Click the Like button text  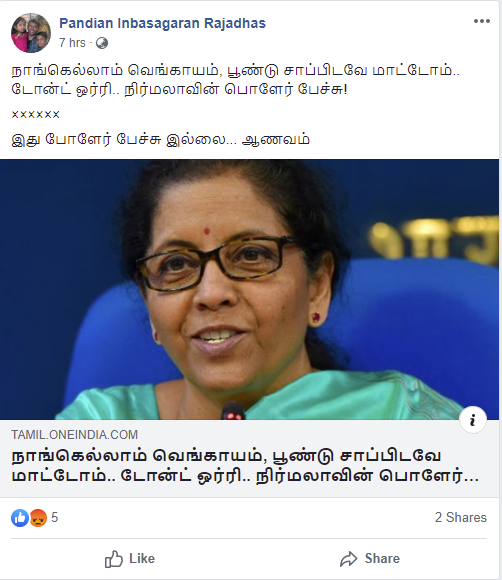click(x=142, y=559)
